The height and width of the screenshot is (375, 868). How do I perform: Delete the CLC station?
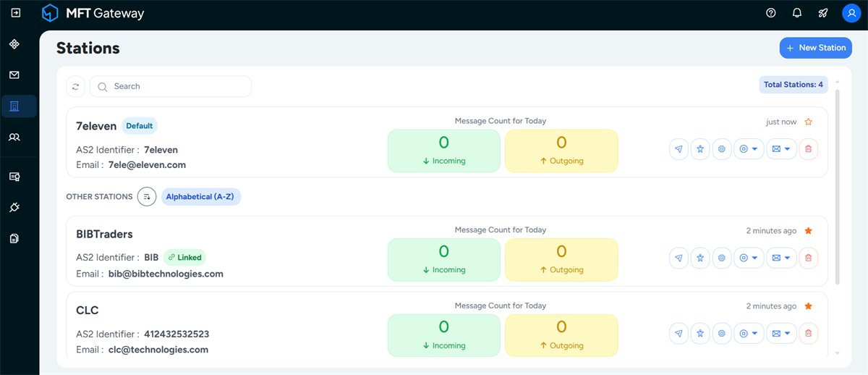pyautogui.click(x=809, y=334)
